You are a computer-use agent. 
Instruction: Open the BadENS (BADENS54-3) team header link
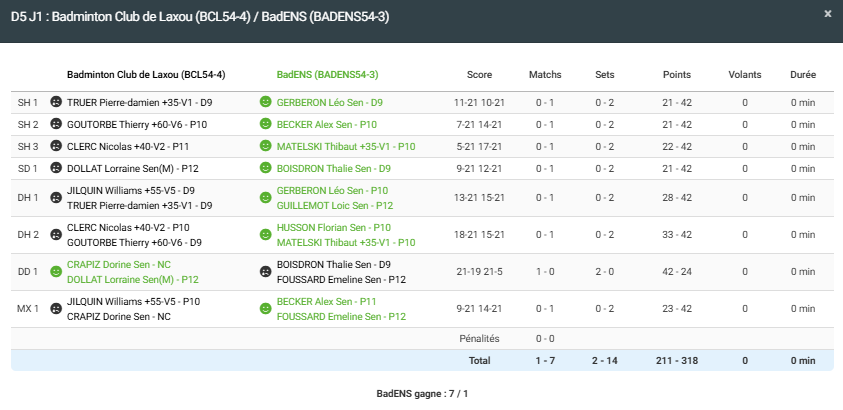point(327,75)
